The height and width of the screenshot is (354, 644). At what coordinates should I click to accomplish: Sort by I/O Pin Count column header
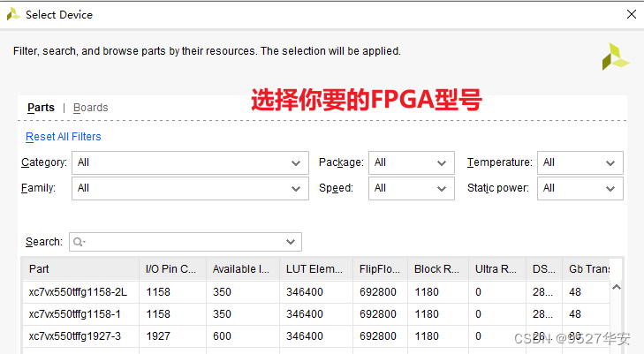click(174, 269)
